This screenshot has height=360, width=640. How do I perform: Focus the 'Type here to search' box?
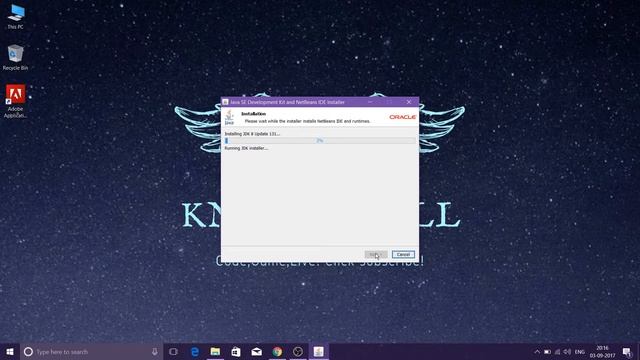coord(92,351)
